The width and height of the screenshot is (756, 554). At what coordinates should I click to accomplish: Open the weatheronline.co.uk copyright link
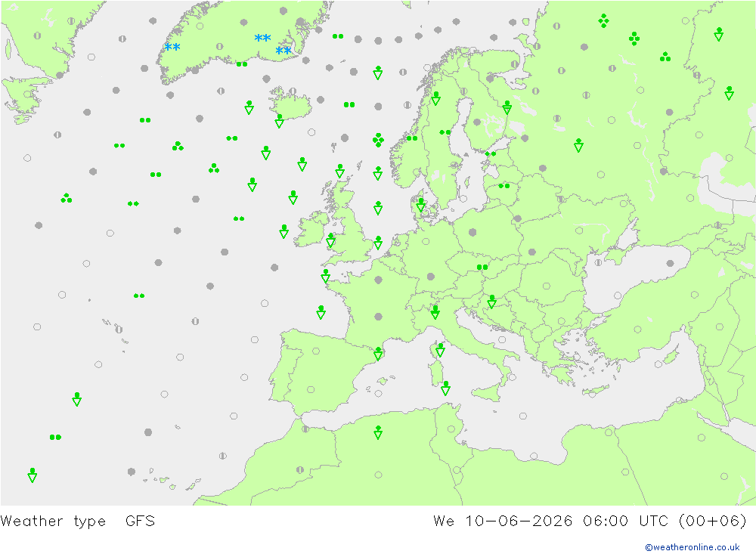pyautogui.click(x=692, y=546)
